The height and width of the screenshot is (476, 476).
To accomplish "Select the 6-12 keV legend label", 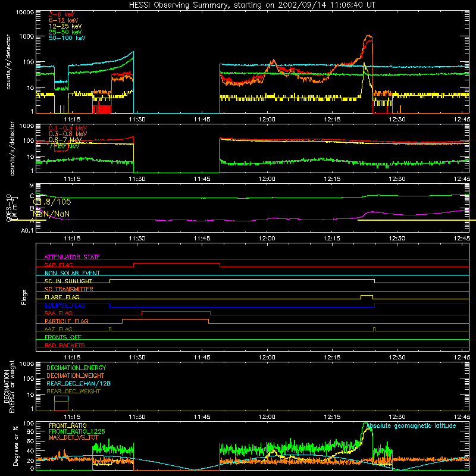I will click(x=63, y=20).
